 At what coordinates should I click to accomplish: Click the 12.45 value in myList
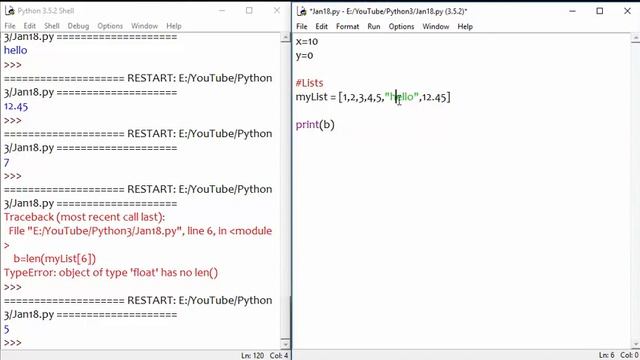tap(434, 97)
